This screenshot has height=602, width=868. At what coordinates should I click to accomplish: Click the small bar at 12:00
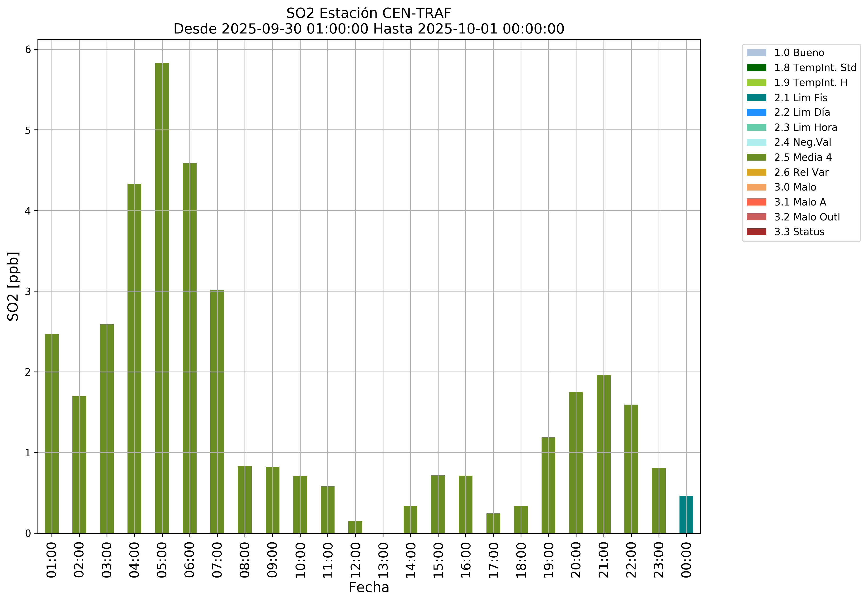[x=355, y=527]
